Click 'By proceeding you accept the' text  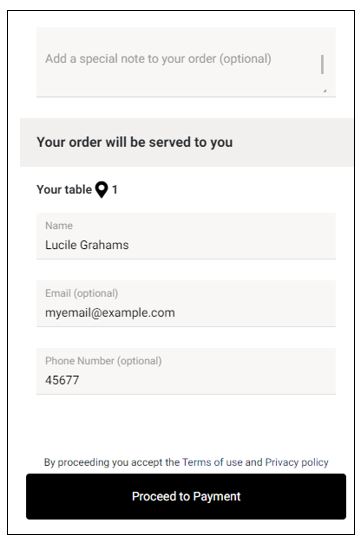(x=112, y=462)
